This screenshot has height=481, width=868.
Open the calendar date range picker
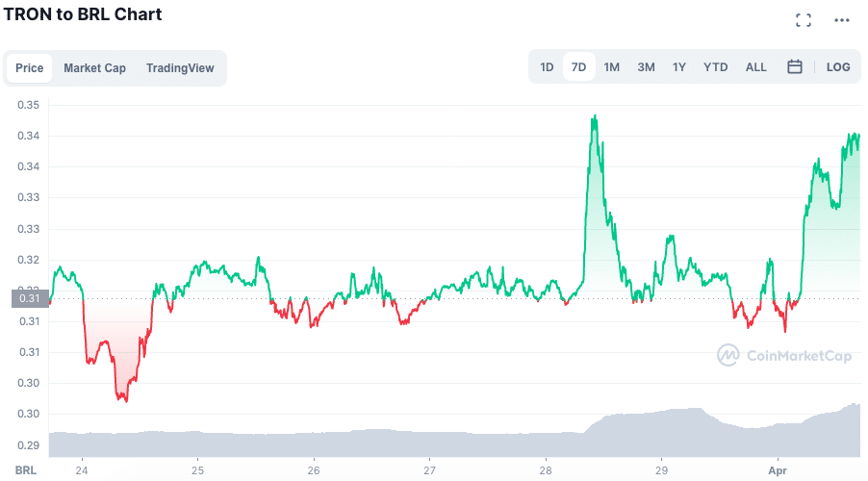(x=794, y=67)
